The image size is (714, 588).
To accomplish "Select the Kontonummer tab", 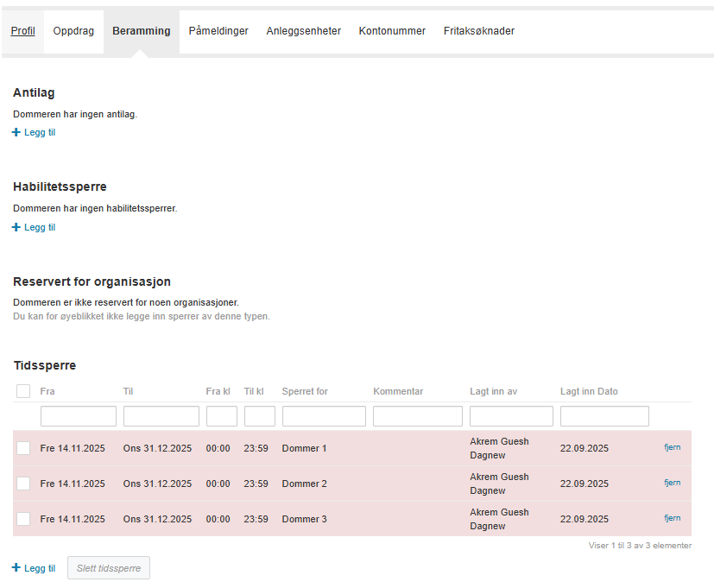I will pyautogui.click(x=392, y=31).
